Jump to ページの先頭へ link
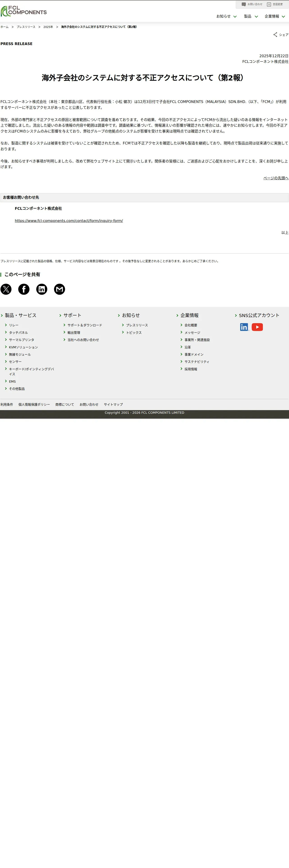 [x=276, y=178]
